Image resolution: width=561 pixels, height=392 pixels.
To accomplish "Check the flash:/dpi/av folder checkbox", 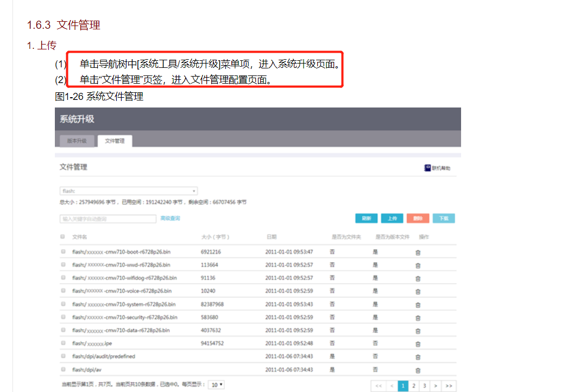I will point(64,369).
